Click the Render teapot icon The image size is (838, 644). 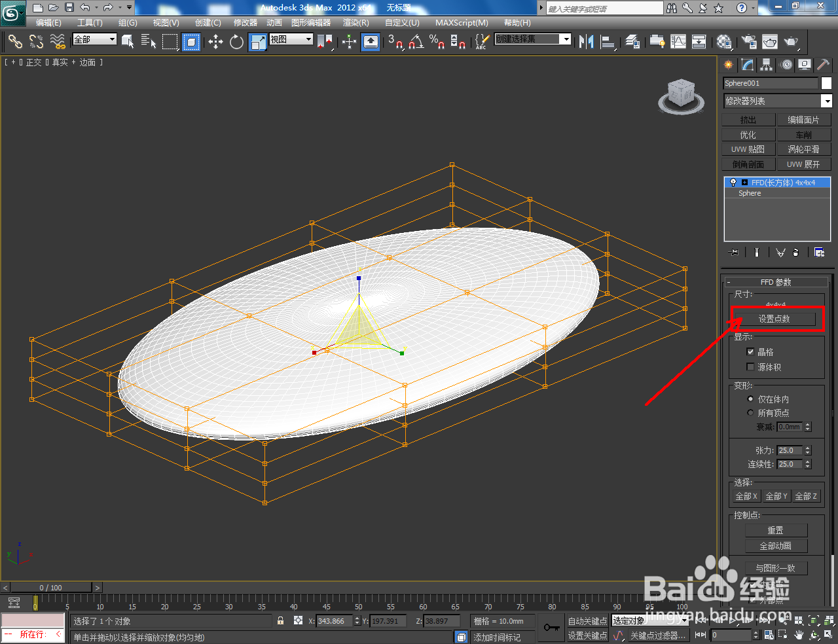pyautogui.click(x=792, y=42)
